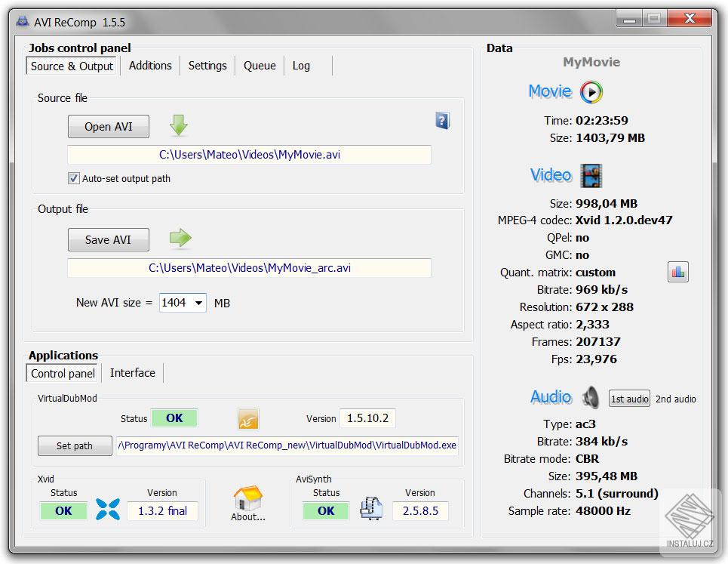Click the aspect ratio value 2,333
Image resolution: width=728 pixels, height=564 pixels.
(x=592, y=324)
